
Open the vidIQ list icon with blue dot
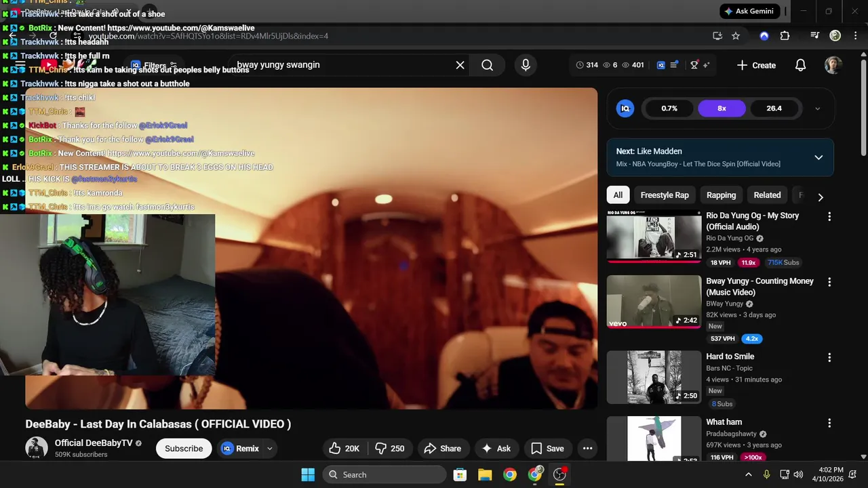pyautogui.click(x=674, y=65)
